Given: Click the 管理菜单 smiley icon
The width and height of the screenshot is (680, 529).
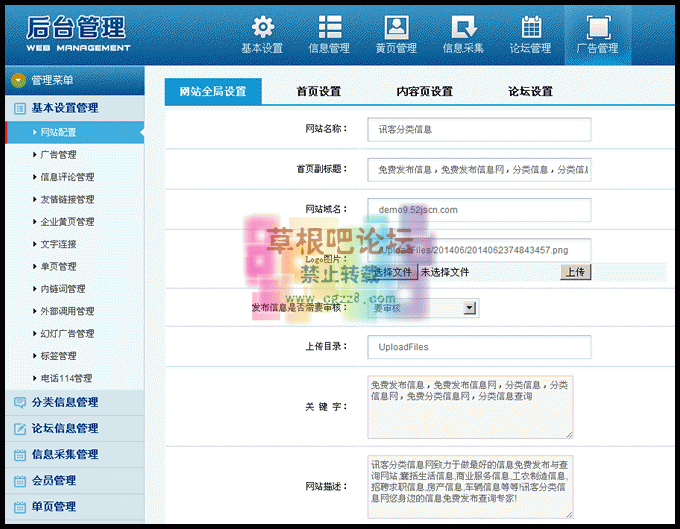Looking at the screenshot, I should tap(18, 80).
